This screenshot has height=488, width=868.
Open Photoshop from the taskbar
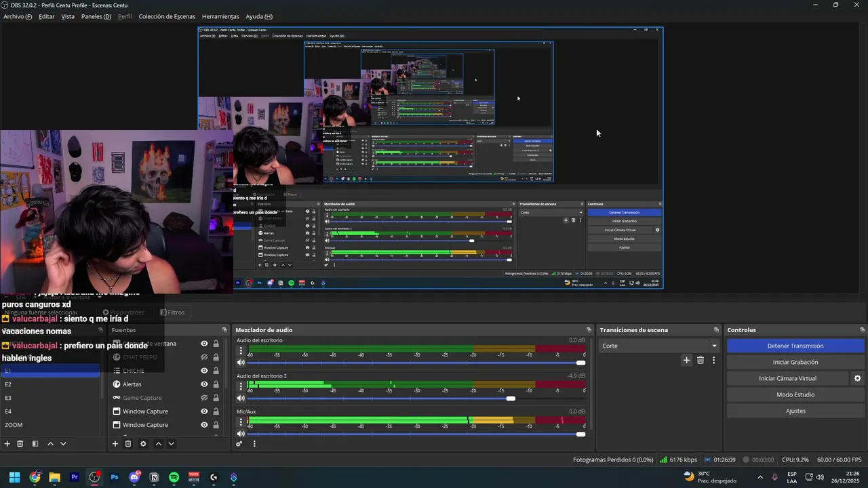[114, 477]
